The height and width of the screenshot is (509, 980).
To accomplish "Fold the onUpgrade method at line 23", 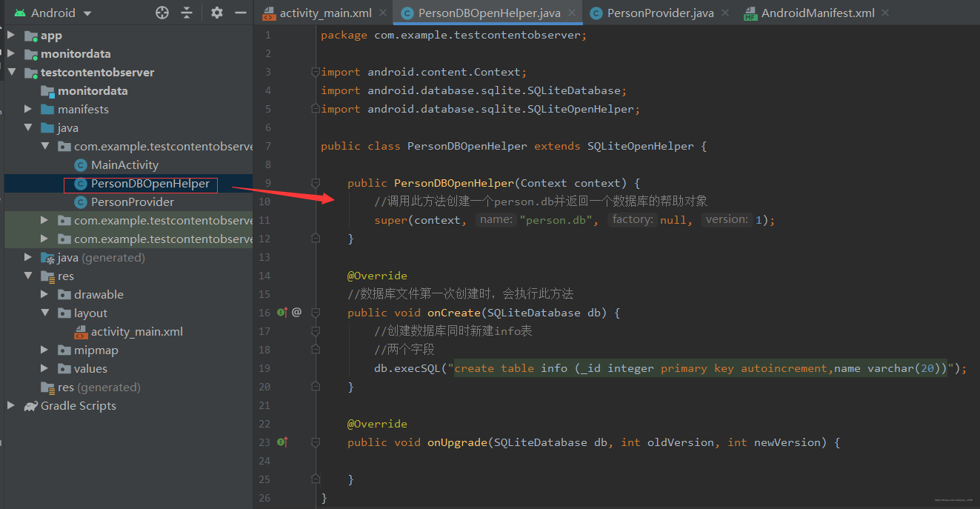I will [316, 442].
